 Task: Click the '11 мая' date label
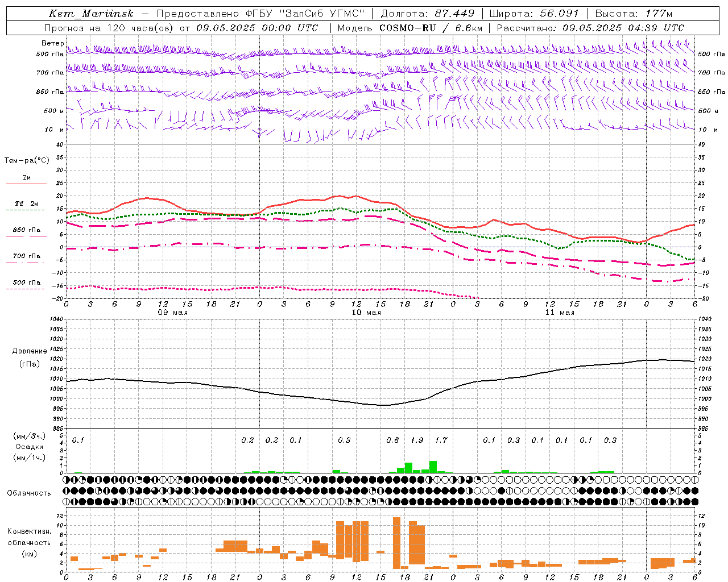(x=559, y=313)
